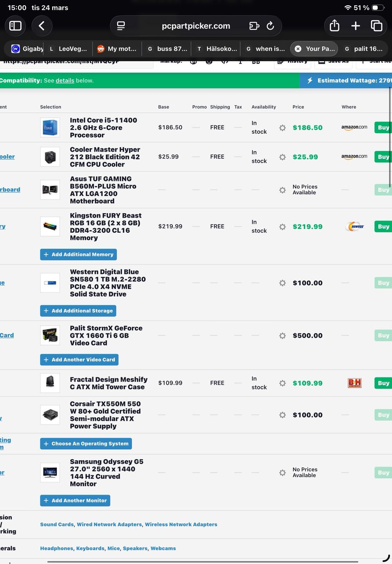
Task: Click Choose An Operating System button
Action: coord(86,444)
